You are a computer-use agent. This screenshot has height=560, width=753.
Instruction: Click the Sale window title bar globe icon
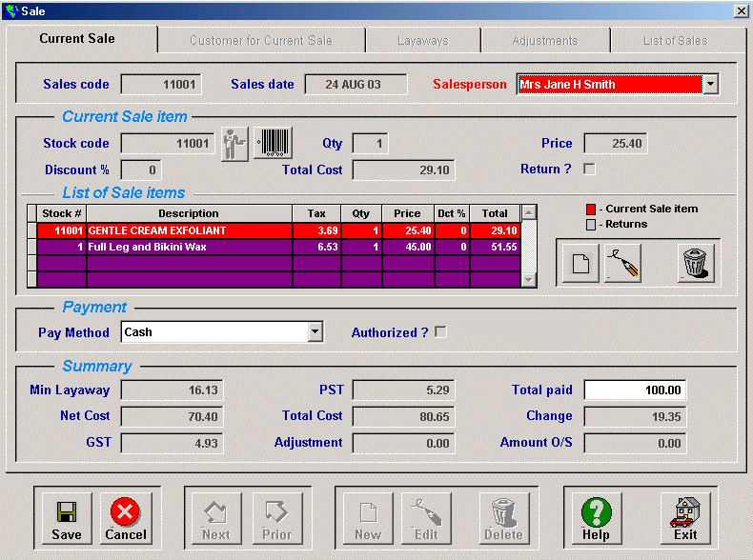pyautogui.click(x=11, y=11)
